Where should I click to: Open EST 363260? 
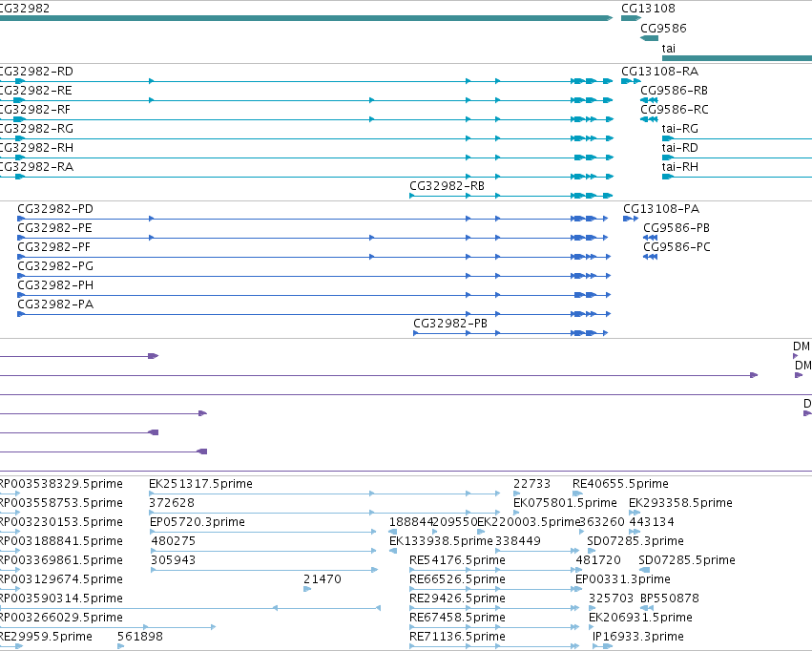point(602,522)
